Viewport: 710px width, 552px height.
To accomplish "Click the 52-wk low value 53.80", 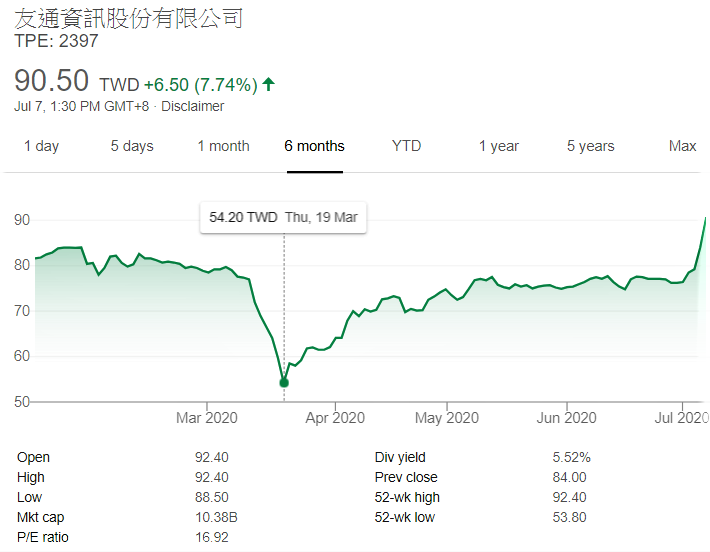I will [569, 517].
